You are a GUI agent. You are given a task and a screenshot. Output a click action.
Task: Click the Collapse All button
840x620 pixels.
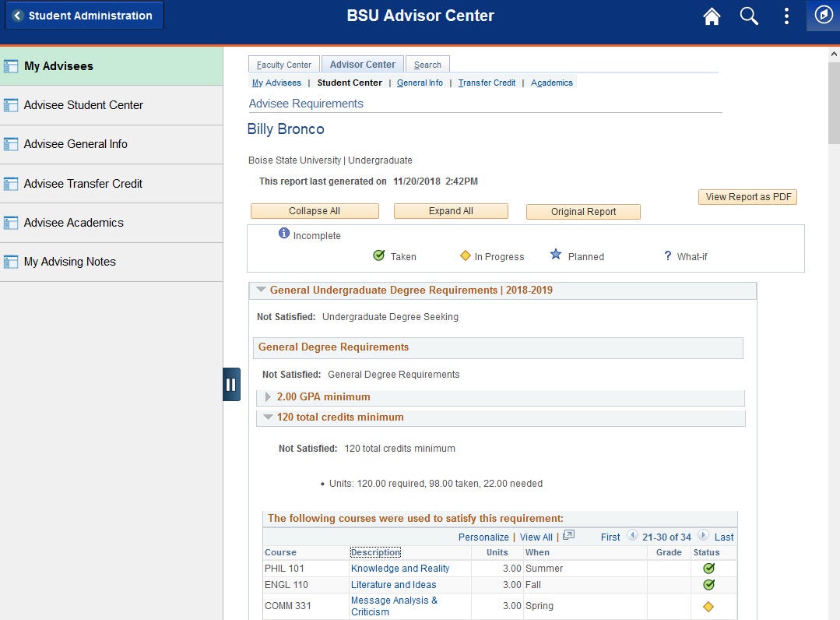tap(315, 211)
